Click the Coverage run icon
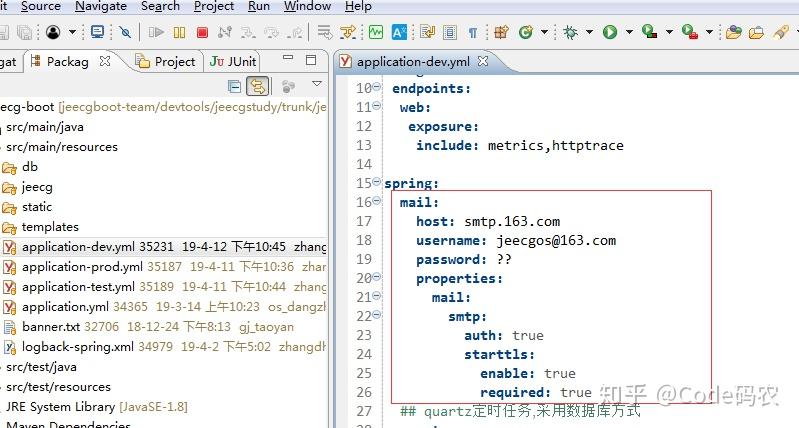 point(649,32)
